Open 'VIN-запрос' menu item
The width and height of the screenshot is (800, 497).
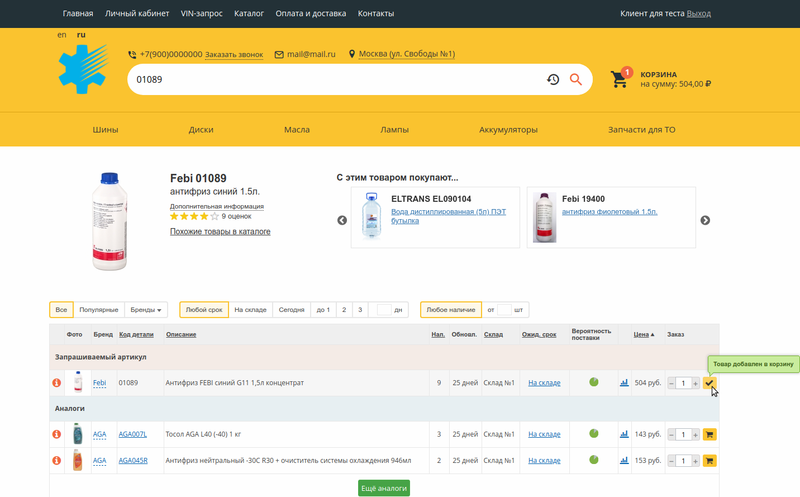[x=202, y=14]
